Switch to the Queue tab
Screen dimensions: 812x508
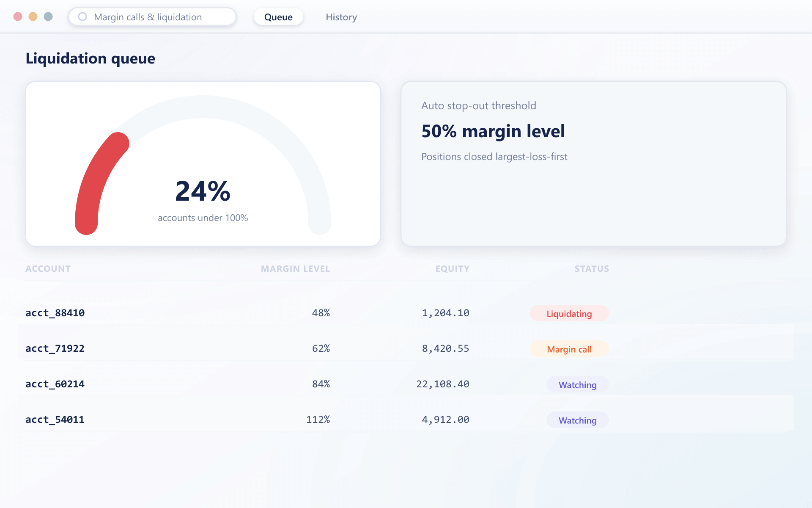point(278,17)
